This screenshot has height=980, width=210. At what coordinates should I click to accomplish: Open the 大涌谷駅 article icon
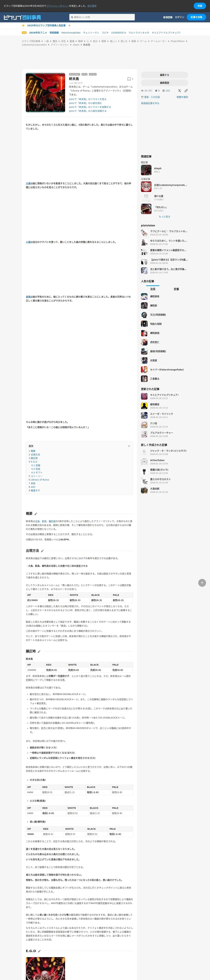144,490
